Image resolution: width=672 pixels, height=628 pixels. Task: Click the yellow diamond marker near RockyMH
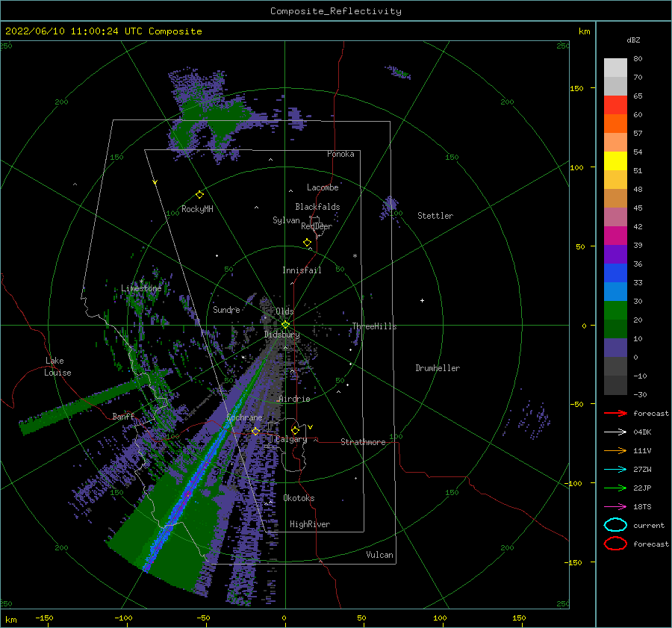(x=199, y=195)
